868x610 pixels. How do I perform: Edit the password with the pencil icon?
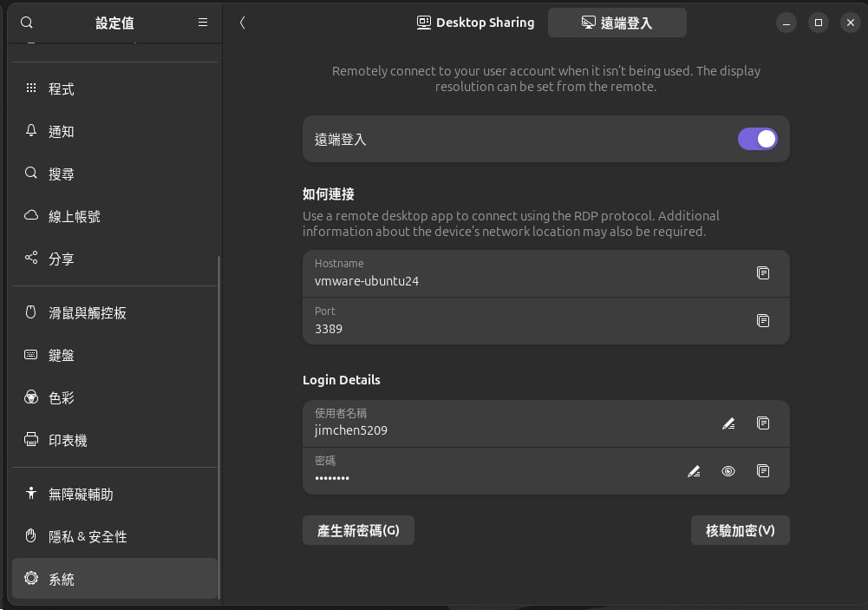pyautogui.click(x=694, y=471)
